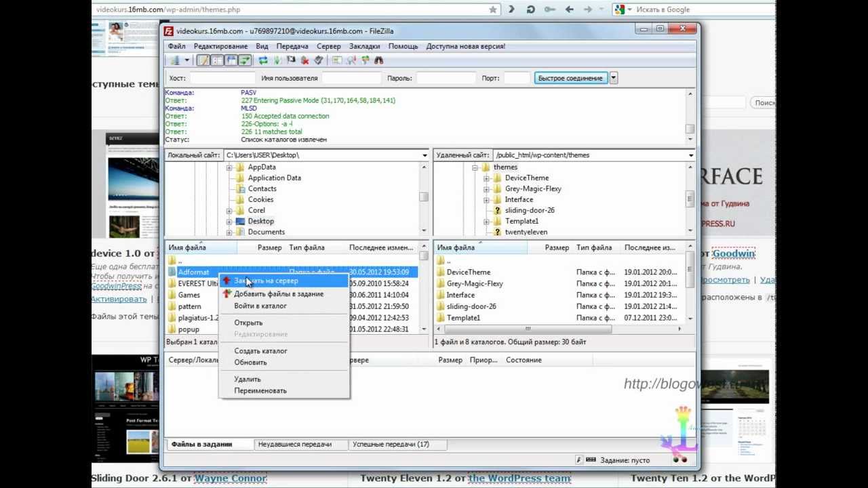868x488 pixels.
Task: Click the browser reload icon
Action: pos(530,9)
